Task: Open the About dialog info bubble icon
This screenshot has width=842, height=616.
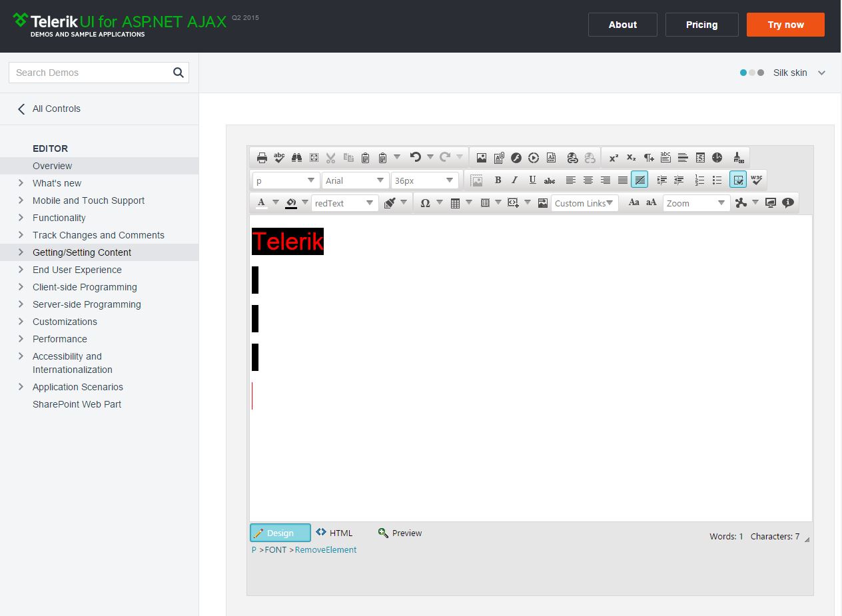Action: (x=788, y=203)
